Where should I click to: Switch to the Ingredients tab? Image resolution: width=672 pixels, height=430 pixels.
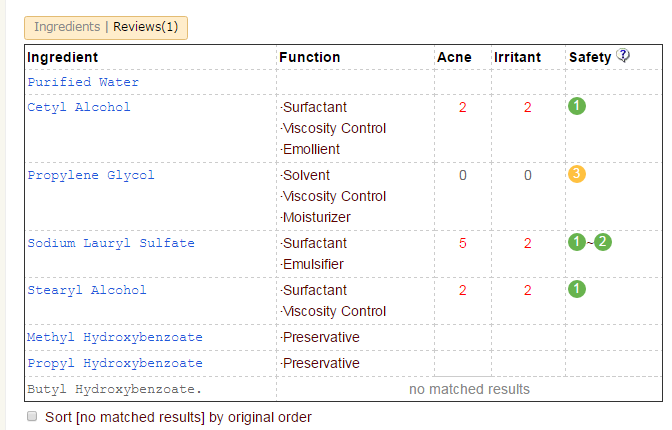(67, 27)
